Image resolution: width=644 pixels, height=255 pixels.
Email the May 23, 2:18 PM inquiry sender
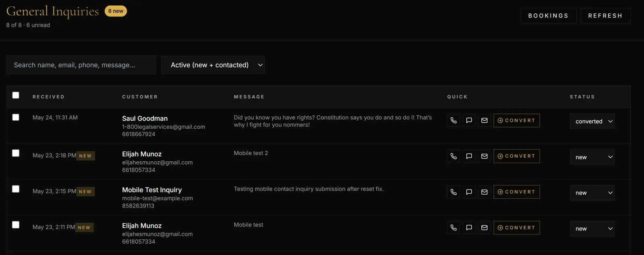[x=485, y=156]
